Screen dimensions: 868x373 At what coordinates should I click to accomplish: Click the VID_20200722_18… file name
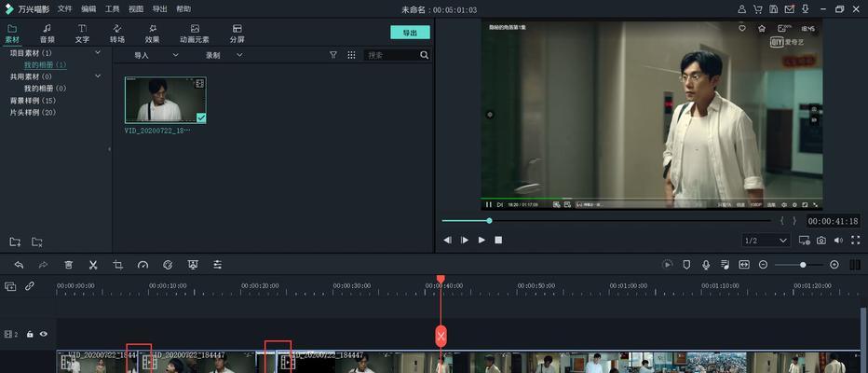click(x=157, y=131)
